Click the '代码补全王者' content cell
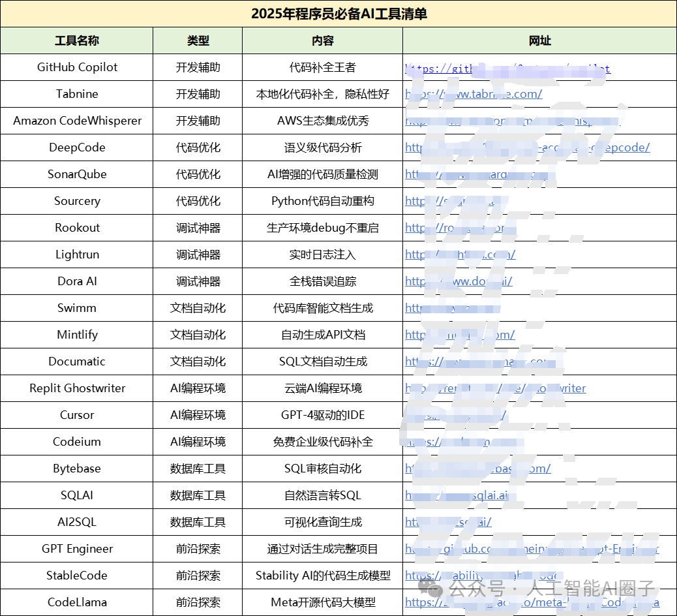 coord(323,67)
